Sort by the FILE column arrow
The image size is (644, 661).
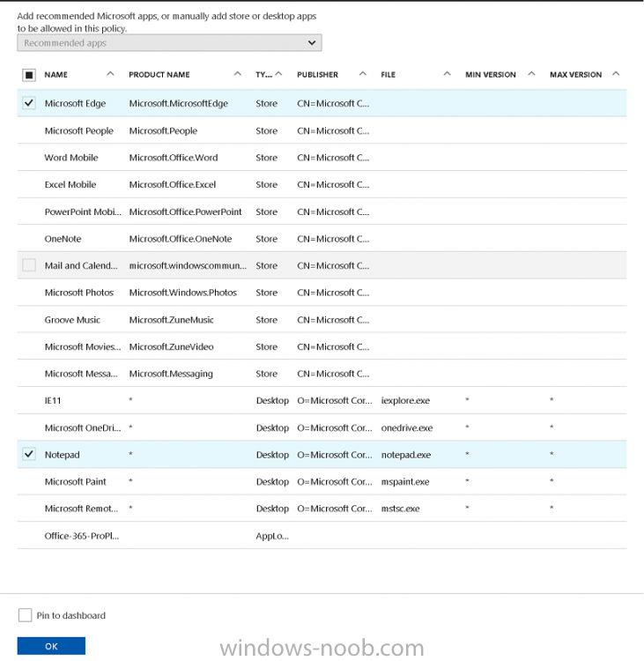pos(448,74)
